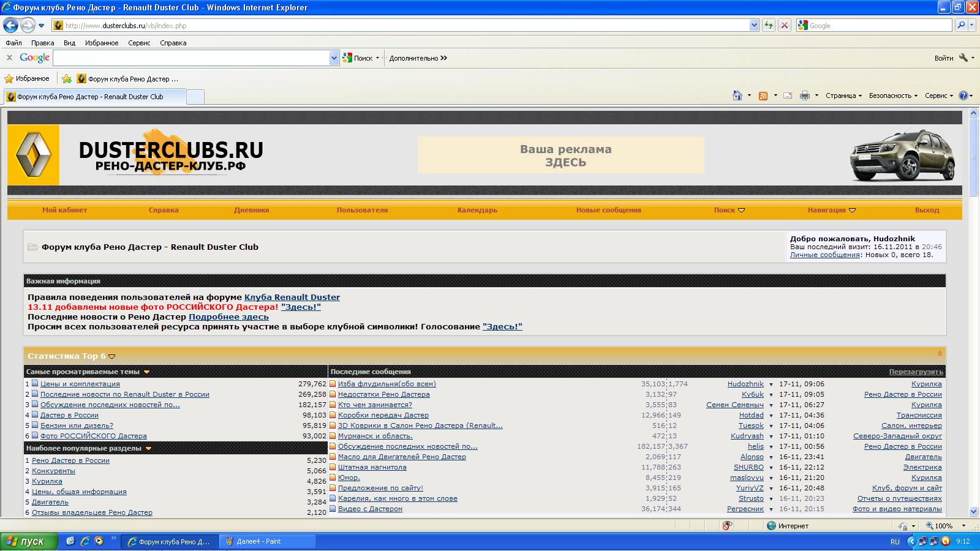
Task: Click the thread icon beside Изба флудильня
Action: 333,384
